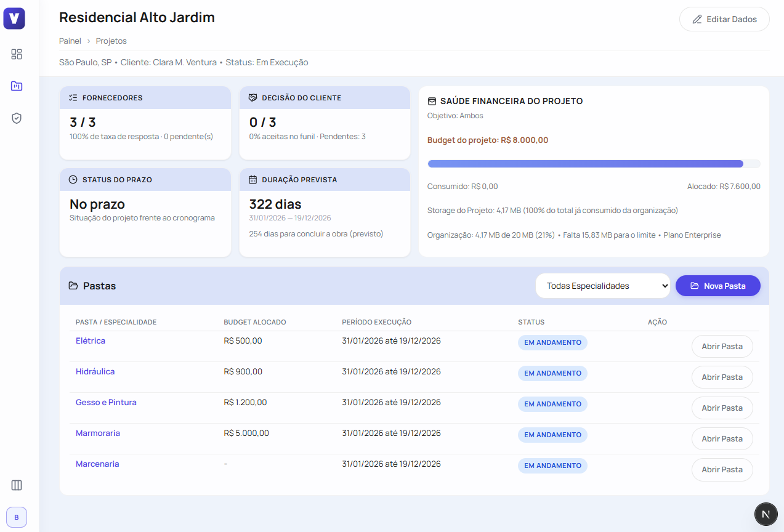Navigate to Projetos in the breadcrumb
Image resolution: width=784 pixels, height=532 pixels.
pyautogui.click(x=111, y=41)
